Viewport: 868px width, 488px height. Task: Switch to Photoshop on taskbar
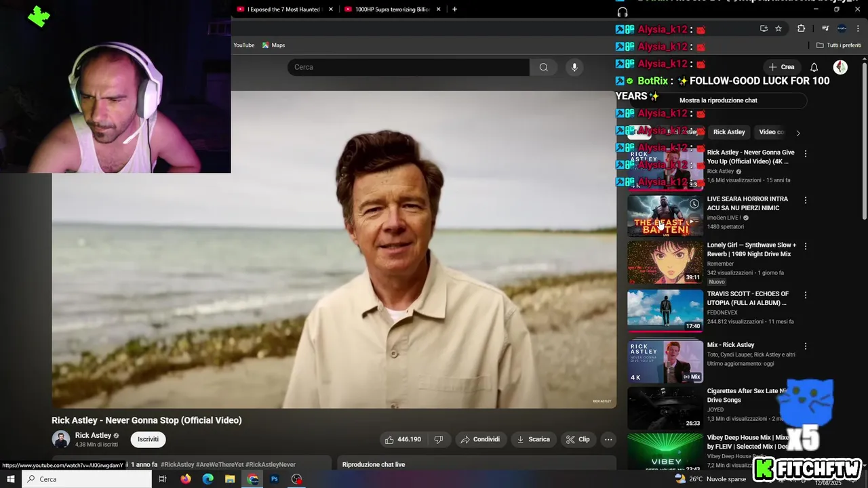(x=275, y=479)
